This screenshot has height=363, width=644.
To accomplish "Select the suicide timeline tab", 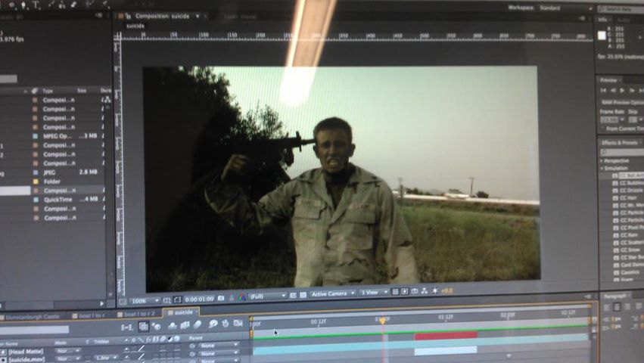I will pos(183,312).
